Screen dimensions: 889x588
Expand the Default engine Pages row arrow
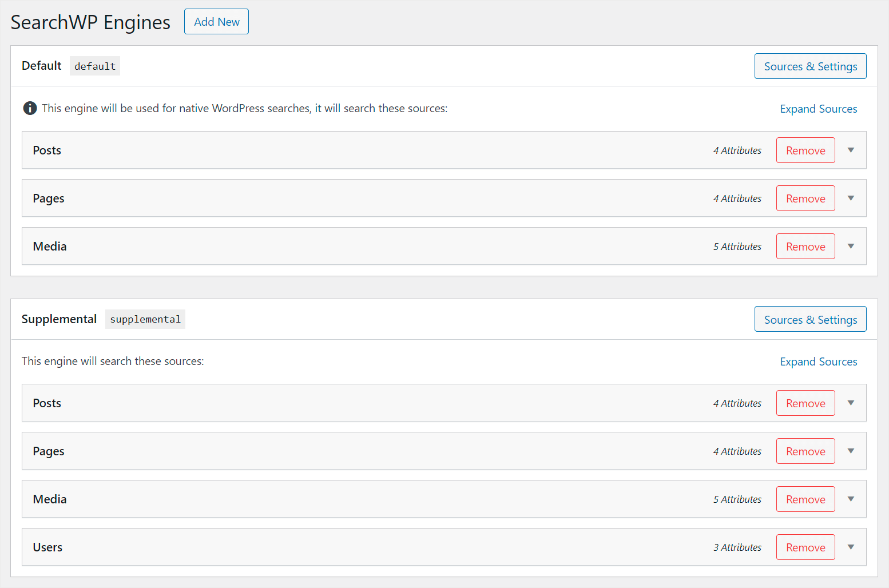[x=851, y=198]
